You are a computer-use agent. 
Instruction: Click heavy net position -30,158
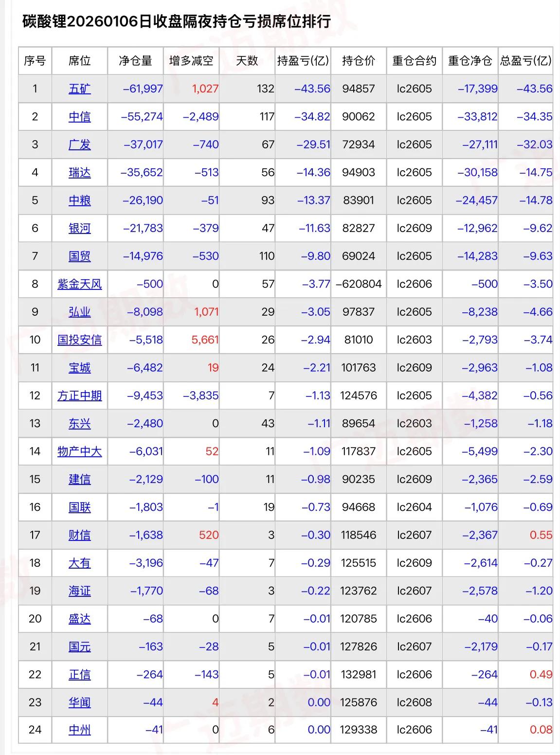478,173
